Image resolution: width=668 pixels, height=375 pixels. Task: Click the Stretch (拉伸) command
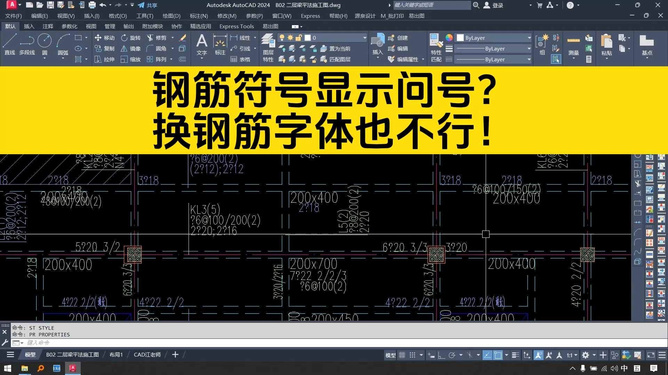click(x=104, y=59)
